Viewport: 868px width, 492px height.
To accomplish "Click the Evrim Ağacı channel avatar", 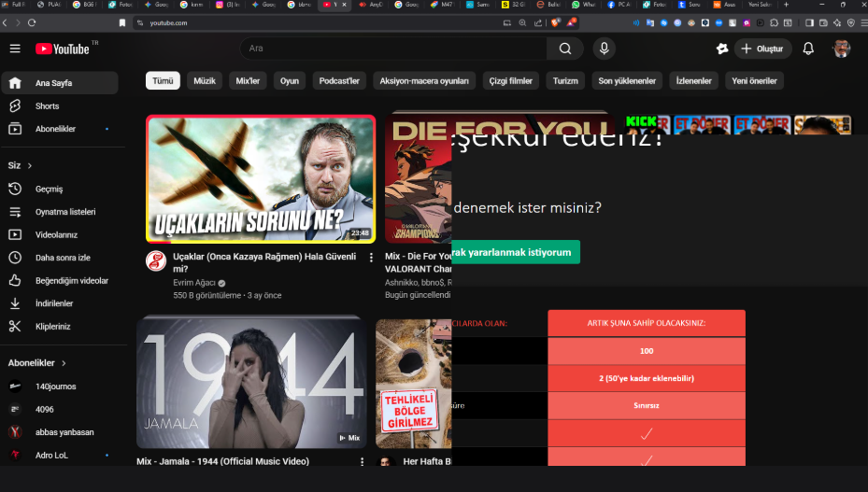I will click(x=156, y=260).
